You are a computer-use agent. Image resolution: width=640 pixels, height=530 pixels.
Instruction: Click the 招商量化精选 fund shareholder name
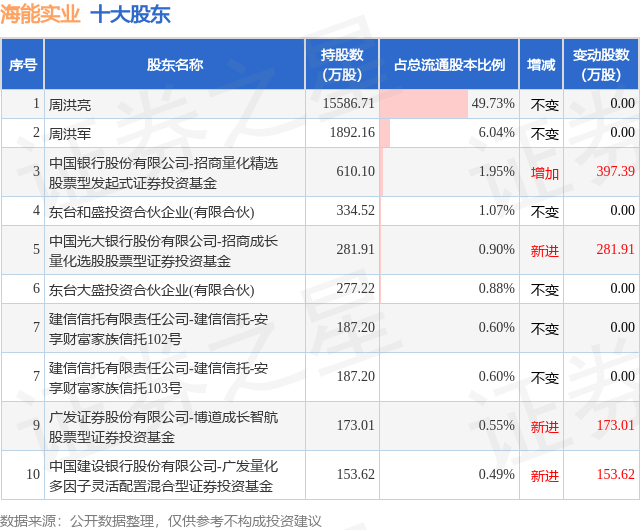point(163,173)
